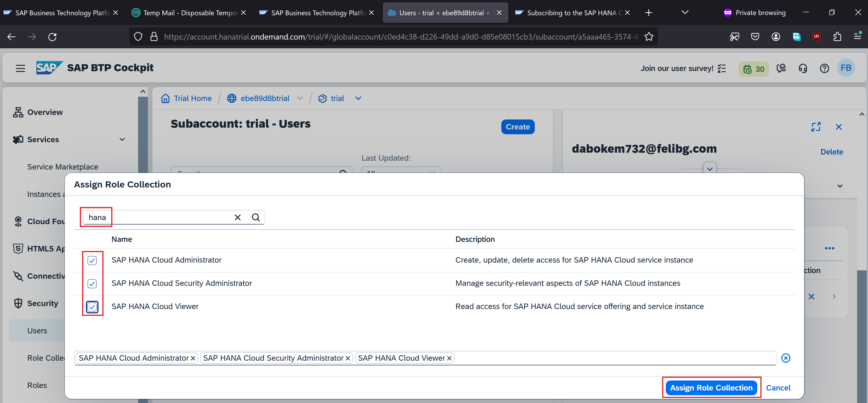Image resolution: width=868 pixels, height=403 pixels.
Task: Remove the SAP HANA Cloud Viewer token
Action: (449, 358)
